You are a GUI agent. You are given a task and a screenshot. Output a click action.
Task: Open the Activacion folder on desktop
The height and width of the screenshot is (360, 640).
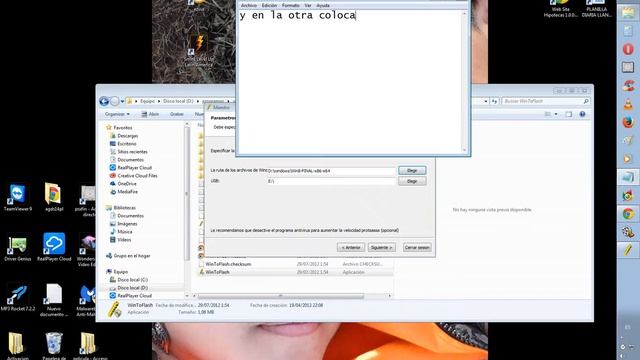click(x=17, y=346)
